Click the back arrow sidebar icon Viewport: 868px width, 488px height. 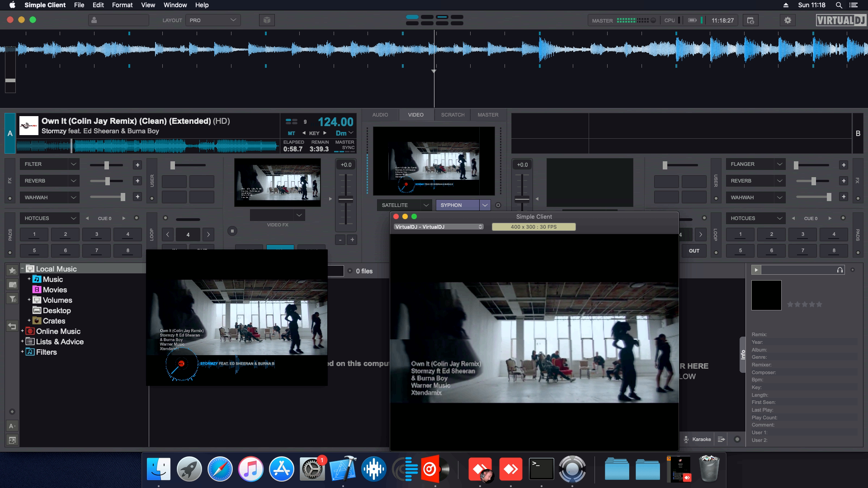click(x=12, y=326)
